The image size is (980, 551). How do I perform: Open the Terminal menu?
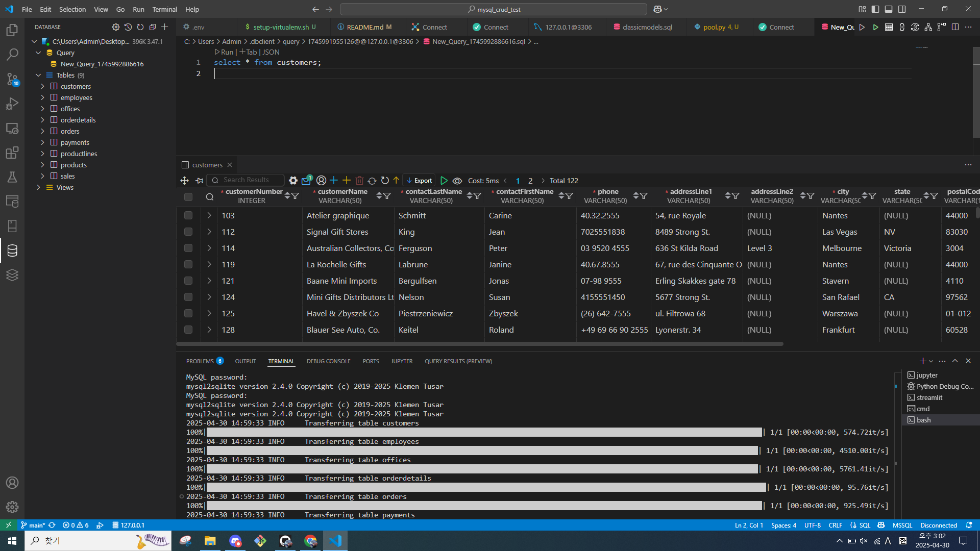tap(164, 9)
